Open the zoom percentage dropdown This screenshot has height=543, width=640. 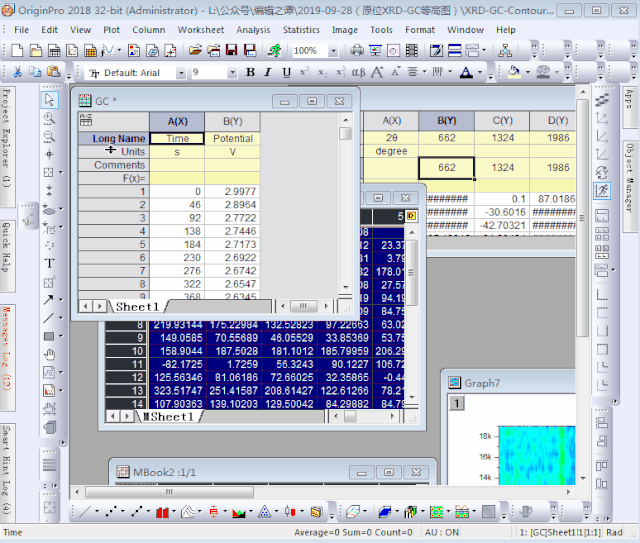[x=338, y=50]
